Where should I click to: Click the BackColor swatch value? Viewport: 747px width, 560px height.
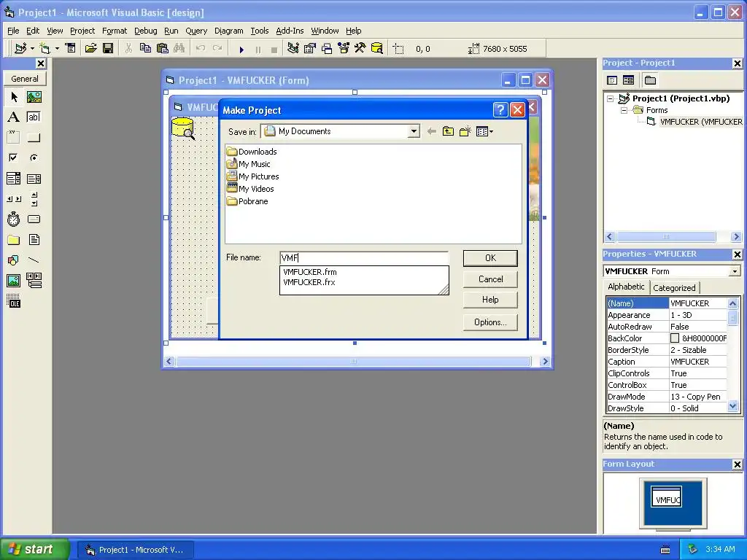click(675, 338)
